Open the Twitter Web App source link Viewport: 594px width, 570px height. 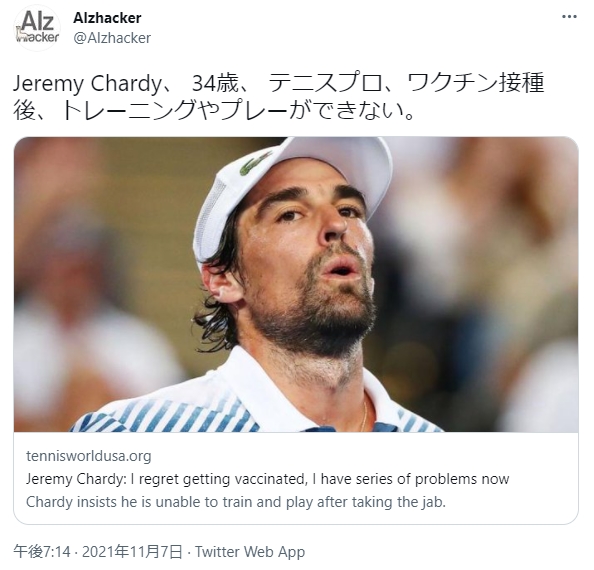[x=250, y=552]
